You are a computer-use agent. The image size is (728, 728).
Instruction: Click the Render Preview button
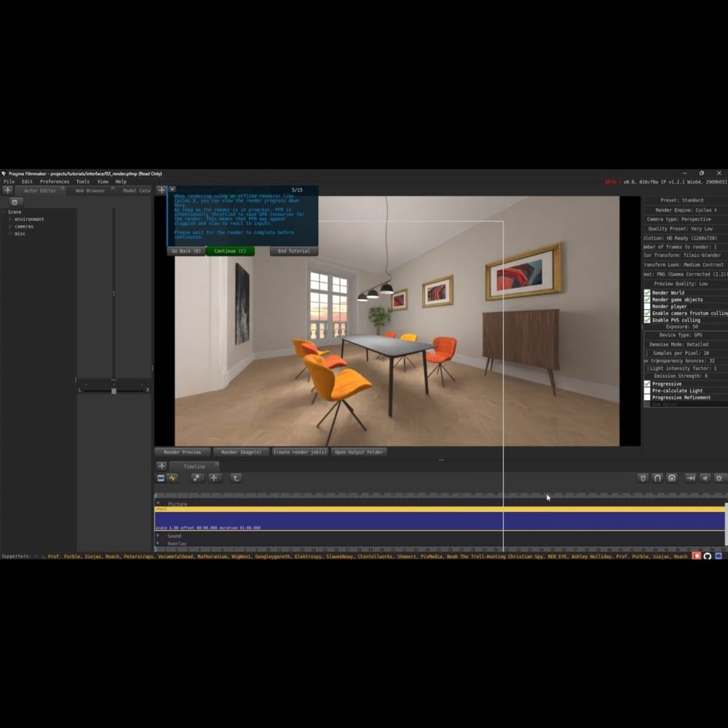(183, 452)
